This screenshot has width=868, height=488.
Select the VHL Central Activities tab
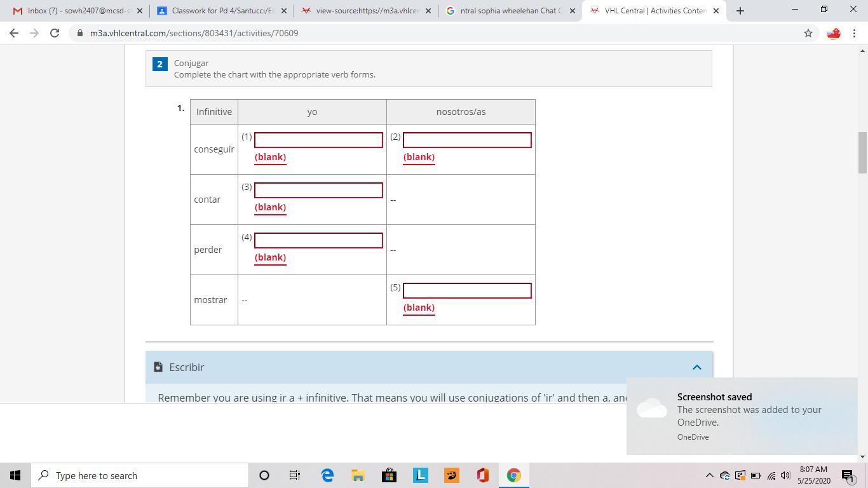coord(653,11)
